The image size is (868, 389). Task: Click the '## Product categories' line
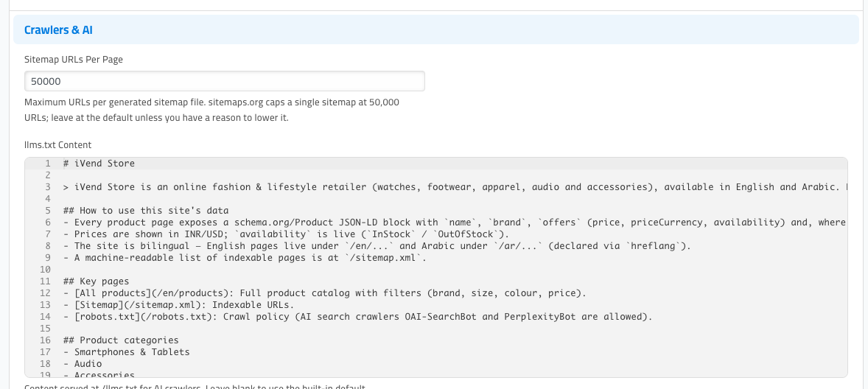121,340
